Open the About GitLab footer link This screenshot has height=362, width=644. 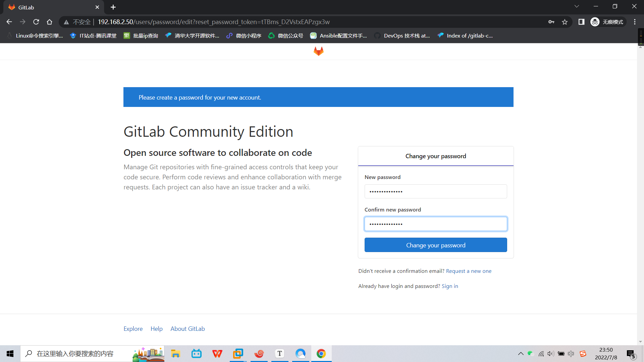(187, 328)
